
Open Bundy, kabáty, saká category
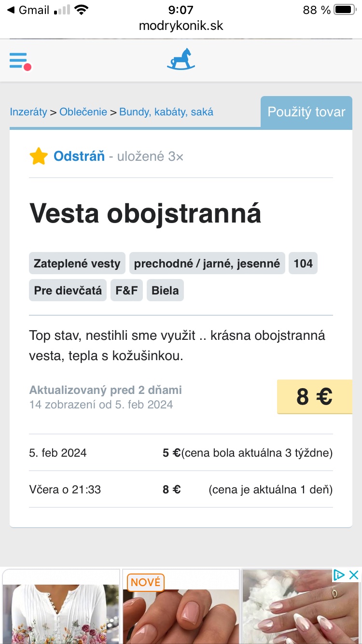coord(166,112)
